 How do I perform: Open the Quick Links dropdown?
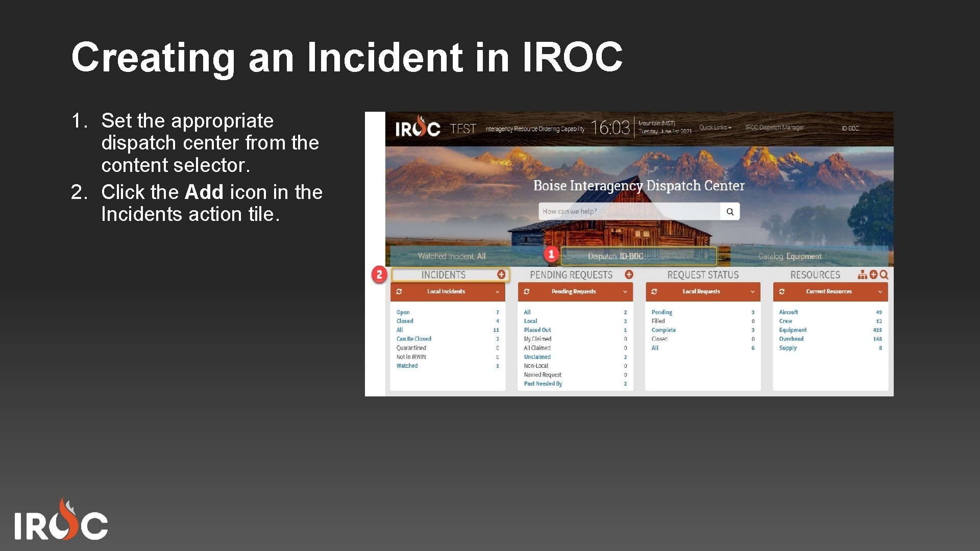[715, 128]
